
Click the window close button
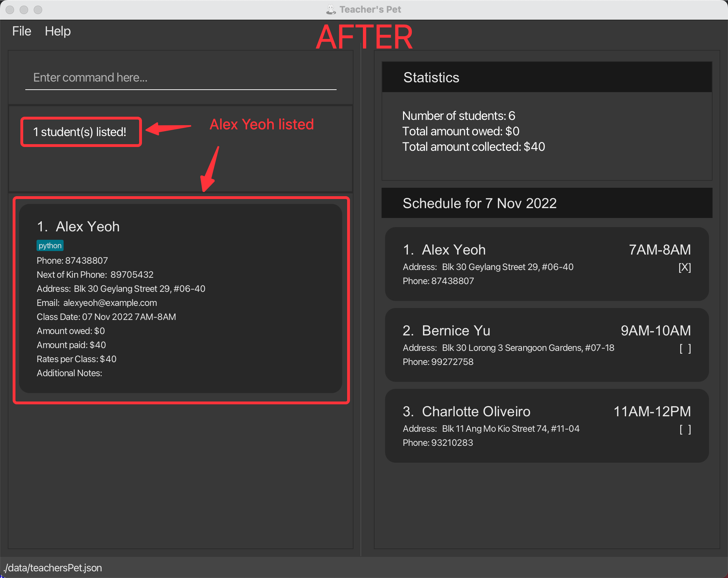(10, 10)
